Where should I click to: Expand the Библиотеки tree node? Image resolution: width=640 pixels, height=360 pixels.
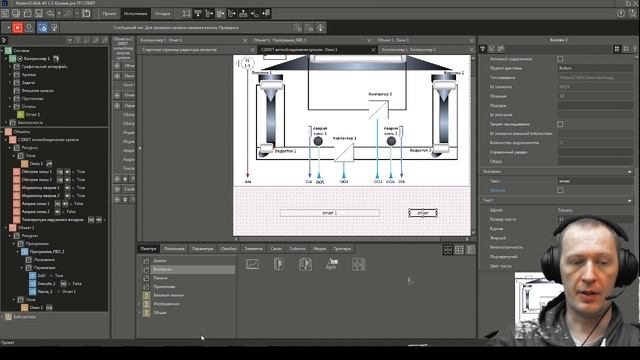[x=2, y=317]
